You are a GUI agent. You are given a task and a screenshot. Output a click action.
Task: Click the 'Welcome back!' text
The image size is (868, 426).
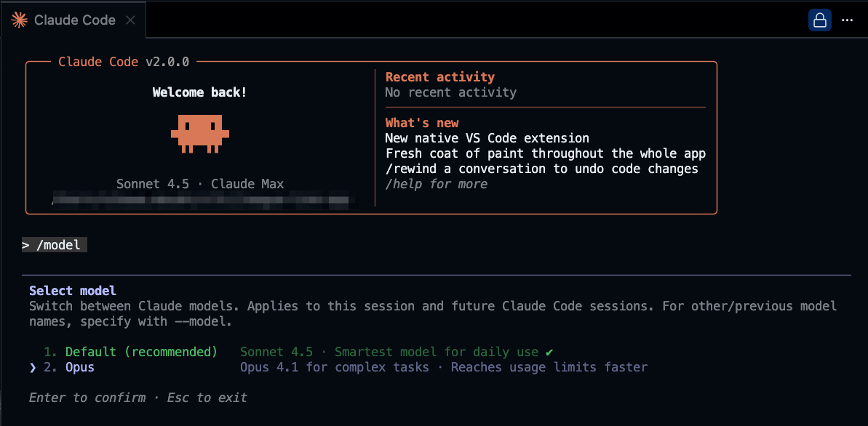[200, 92]
